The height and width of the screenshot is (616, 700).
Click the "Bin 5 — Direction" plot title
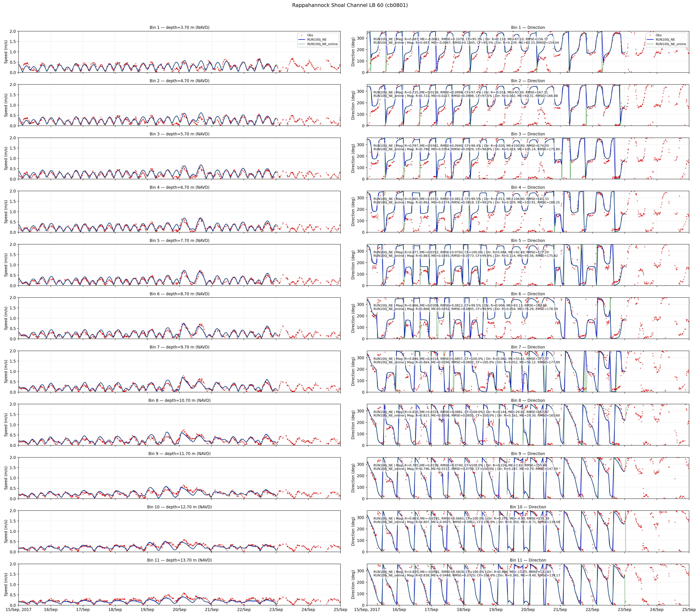click(x=528, y=240)
